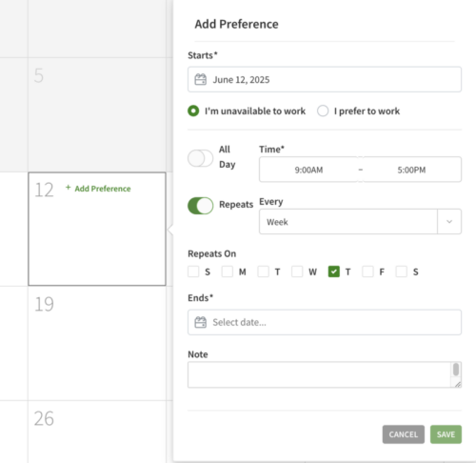
Task: Open the 5:00PM end time selector
Action: [411, 170]
